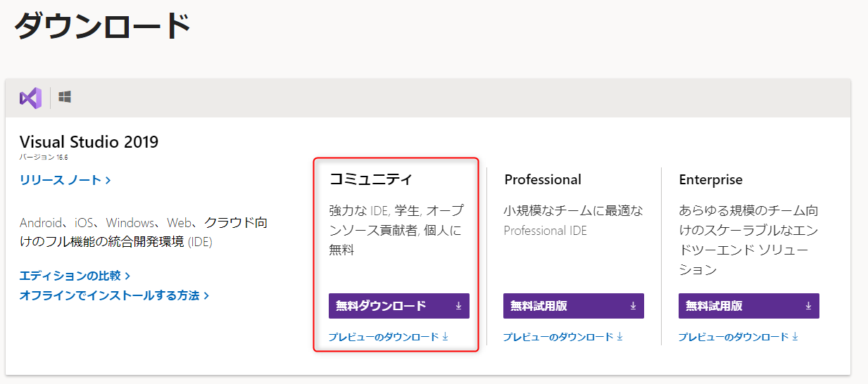The height and width of the screenshot is (384, 868).
Task: Click the Windows logo icon
Action: pyautogui.click(x=65, y=97)
